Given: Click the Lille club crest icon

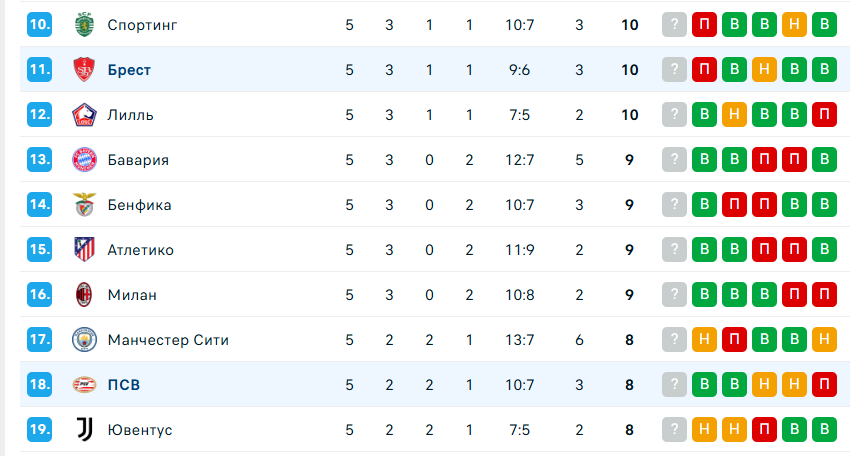Looking at the screenshot, I should pos(83,115).
